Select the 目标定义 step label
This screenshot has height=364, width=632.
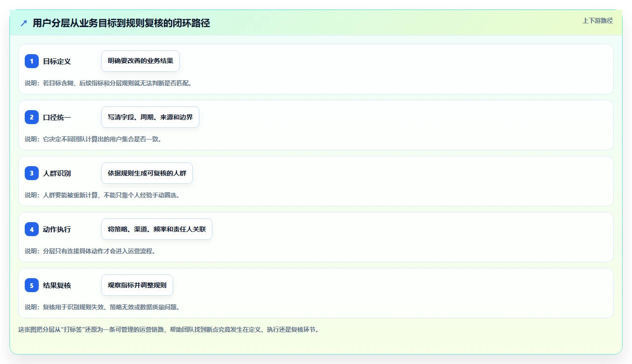[x=57, y=61]
